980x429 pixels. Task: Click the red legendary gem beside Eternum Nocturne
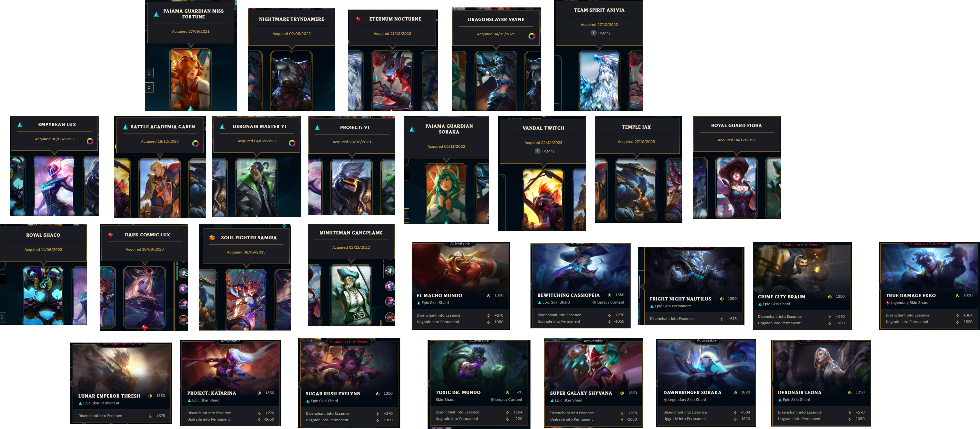(358, 19)
